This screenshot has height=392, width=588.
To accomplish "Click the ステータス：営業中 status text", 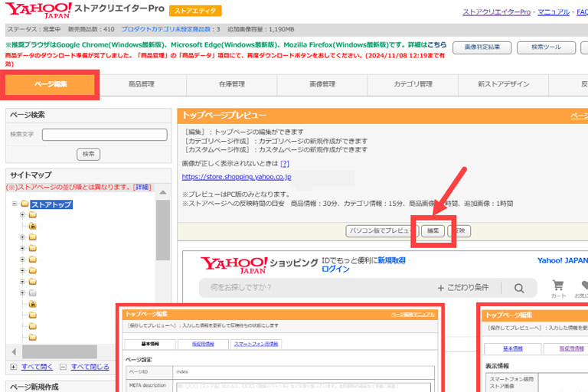I will pyautogui.click(x=34, y=29).
